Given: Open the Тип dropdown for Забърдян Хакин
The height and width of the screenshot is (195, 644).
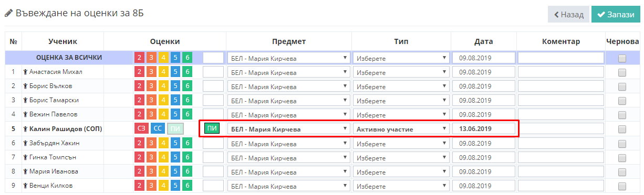Looking at the screenshot, I should coord(401,143).
